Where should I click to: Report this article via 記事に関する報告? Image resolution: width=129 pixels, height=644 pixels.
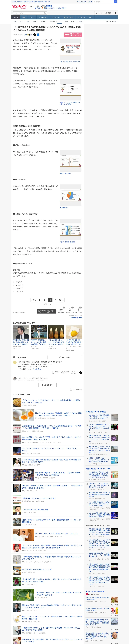(x=19, y=312)
